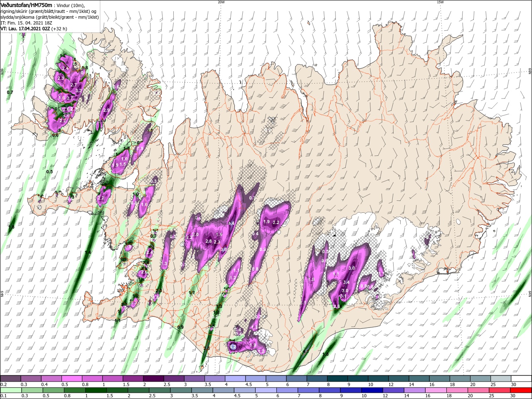Click the Veðurstofan/HM750m title text
The width and height of the screenshot is (532, 399).
[x=26, y=5]
